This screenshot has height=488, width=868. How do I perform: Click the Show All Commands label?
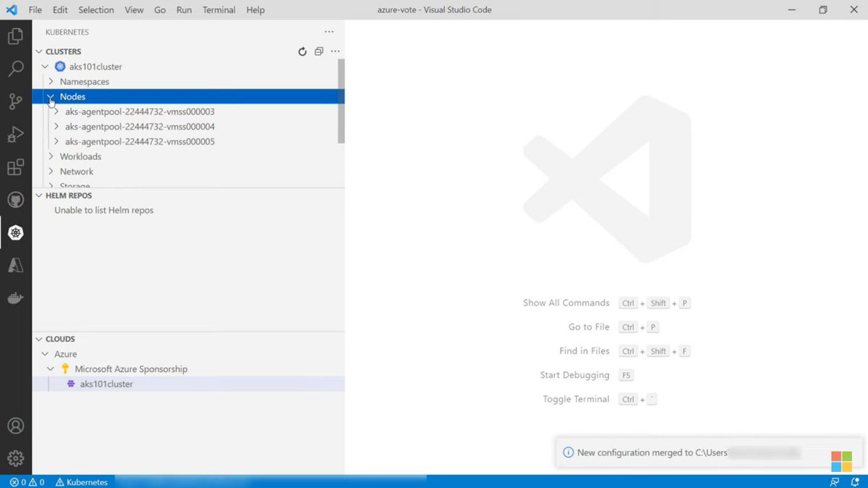coord(566,303)
